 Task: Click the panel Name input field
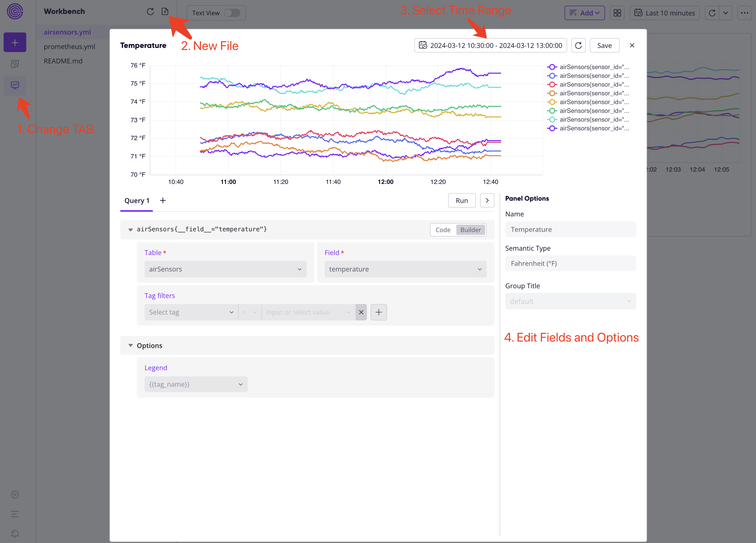pos(570,229)
